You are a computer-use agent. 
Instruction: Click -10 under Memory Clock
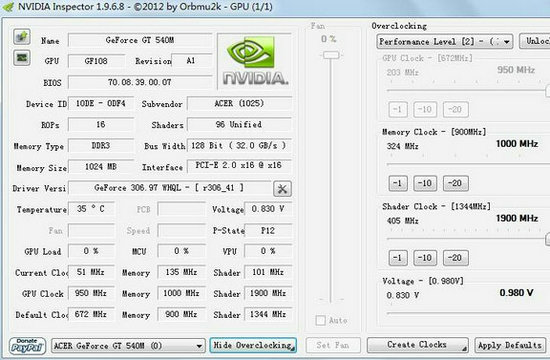click(x=425, y=184)
